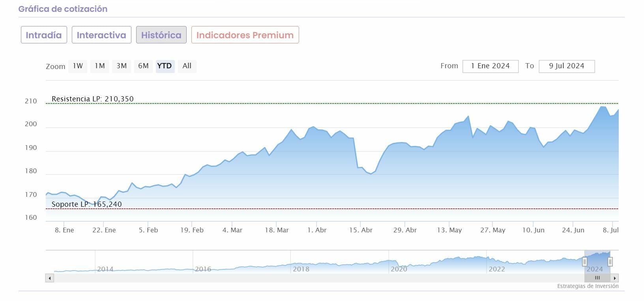The image size is (644, 301).
Task: Click the Resistencia LP 210,350 line label
Action: click(93, 99)
